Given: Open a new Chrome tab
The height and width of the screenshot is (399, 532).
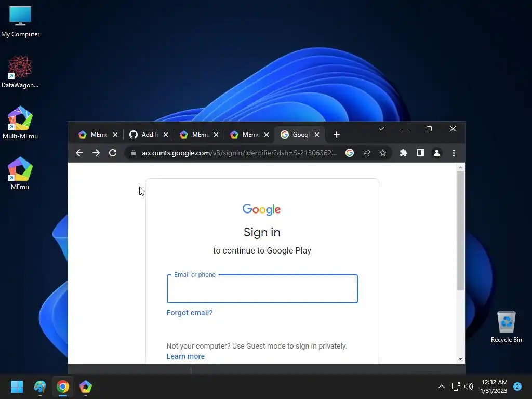Looking at the screenshot, I should tap(337, 135).
